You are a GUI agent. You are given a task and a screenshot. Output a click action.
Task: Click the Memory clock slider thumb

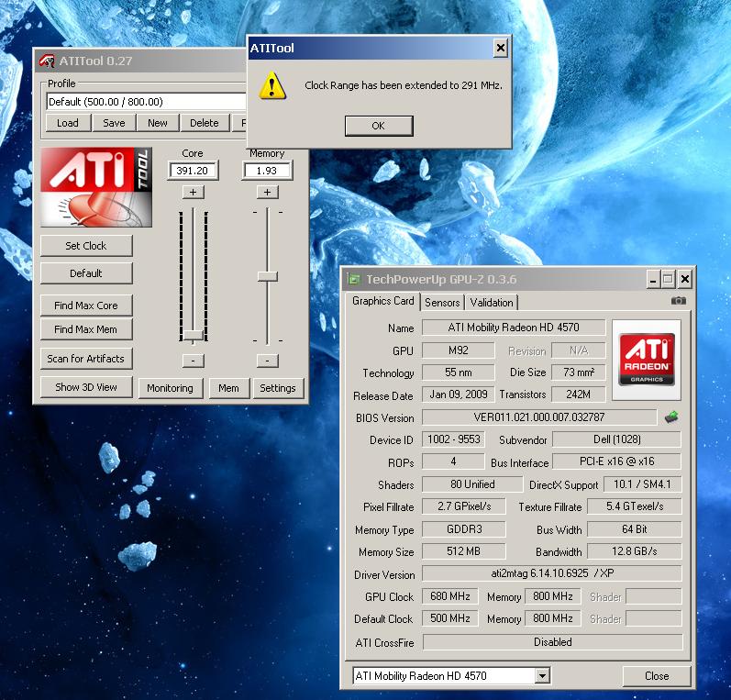268,276
